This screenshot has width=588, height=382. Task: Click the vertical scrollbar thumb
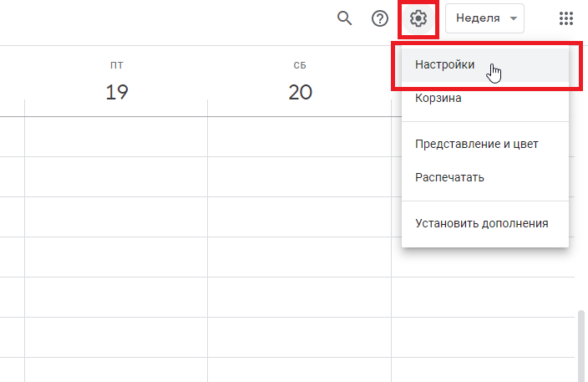point(580,345)
